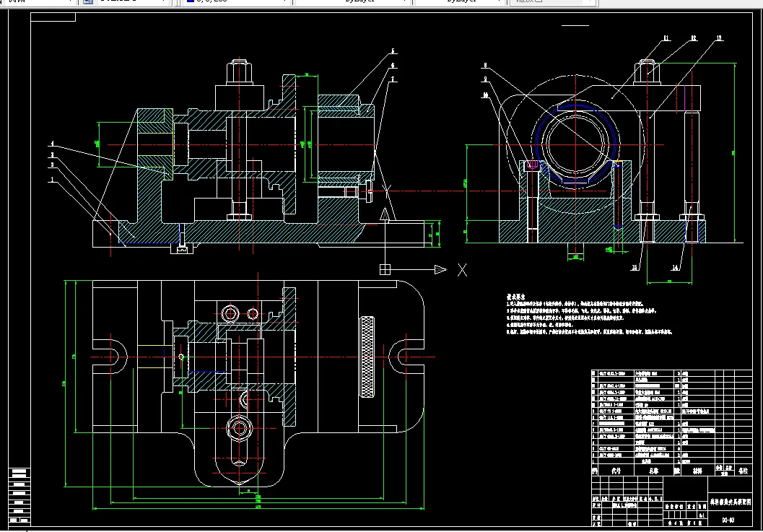
Task: Select part balloon number 4
Action: (x=52, y=144)
